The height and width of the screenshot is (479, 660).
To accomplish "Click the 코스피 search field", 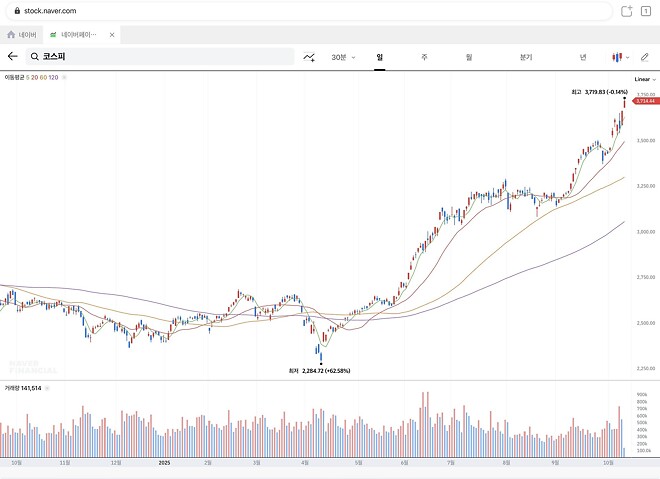I will pos(160,56).
